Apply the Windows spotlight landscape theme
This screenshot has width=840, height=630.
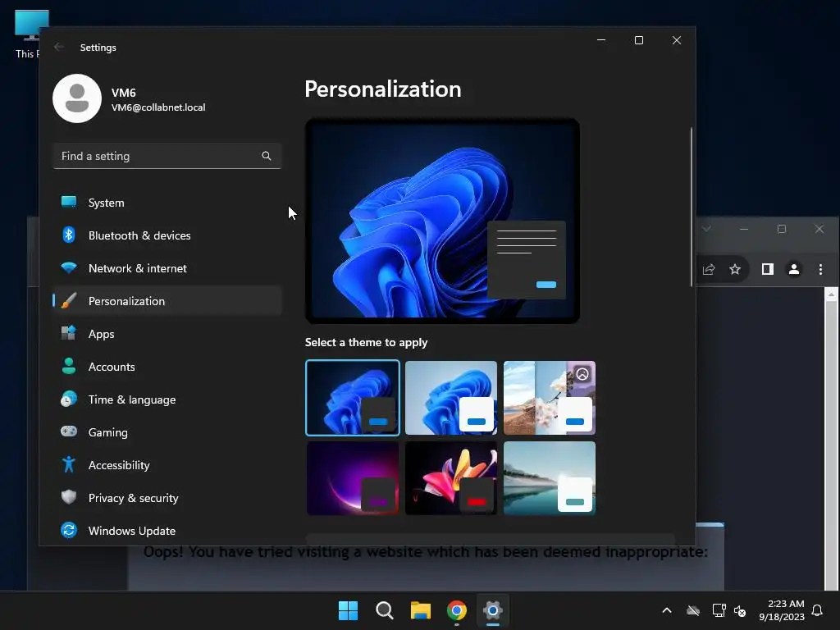[550, 398]
